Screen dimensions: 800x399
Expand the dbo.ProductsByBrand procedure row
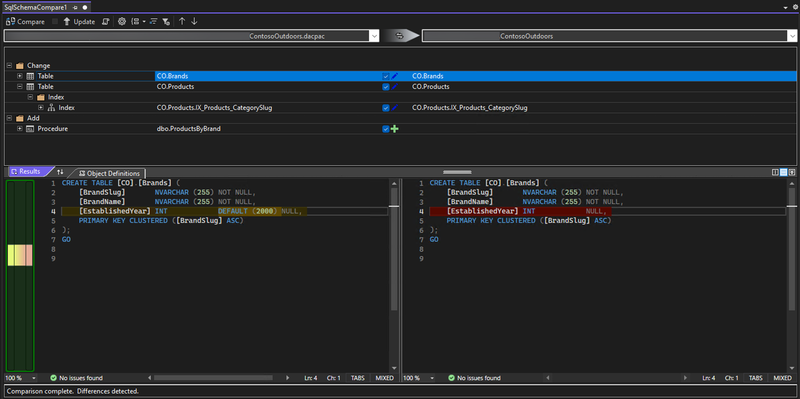tap(20, 129)
